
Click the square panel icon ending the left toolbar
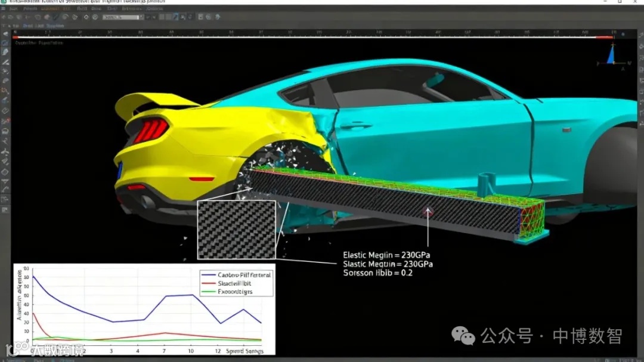tap(5, 209)
